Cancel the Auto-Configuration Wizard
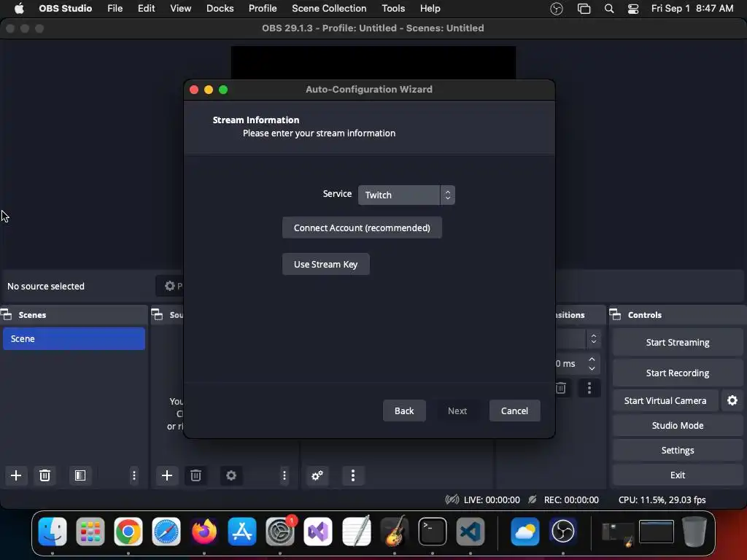This screenshot has width=747, height=560. click(514, 411)
